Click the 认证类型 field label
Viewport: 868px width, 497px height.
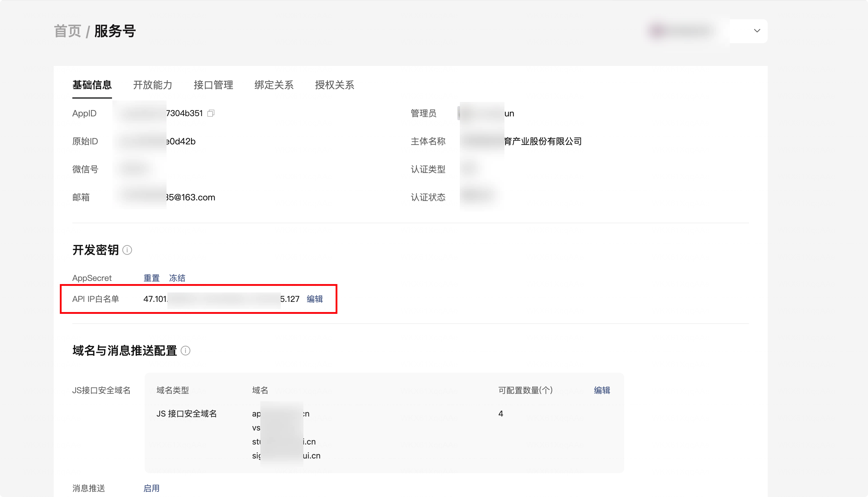click(428, 169)
